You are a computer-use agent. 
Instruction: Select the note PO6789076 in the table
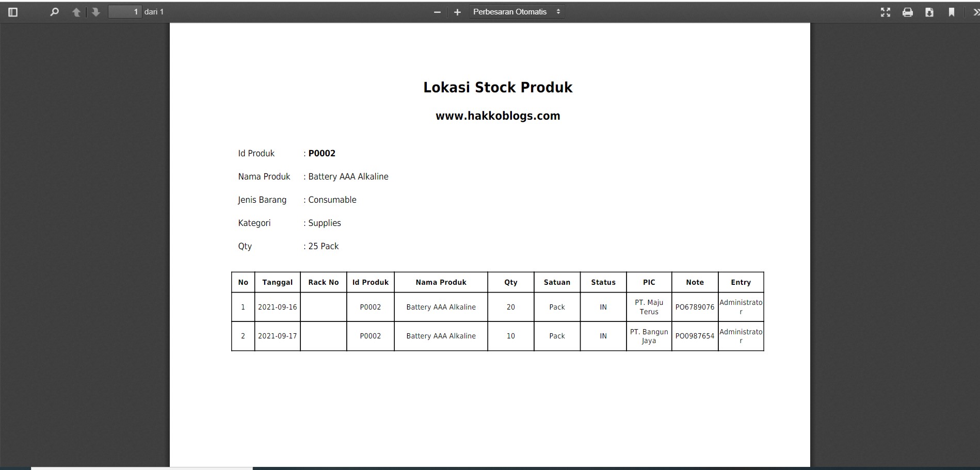694,307
